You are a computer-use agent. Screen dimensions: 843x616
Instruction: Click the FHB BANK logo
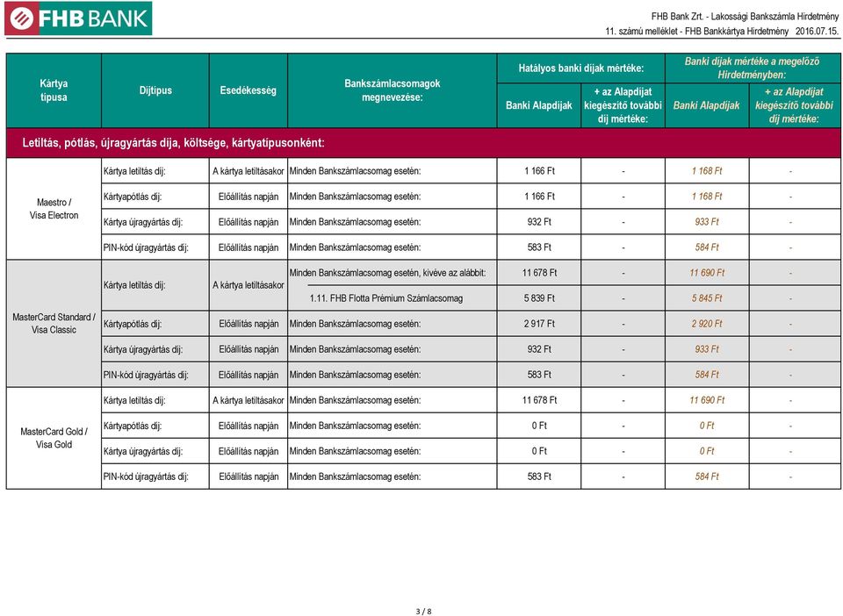[78, 18]
